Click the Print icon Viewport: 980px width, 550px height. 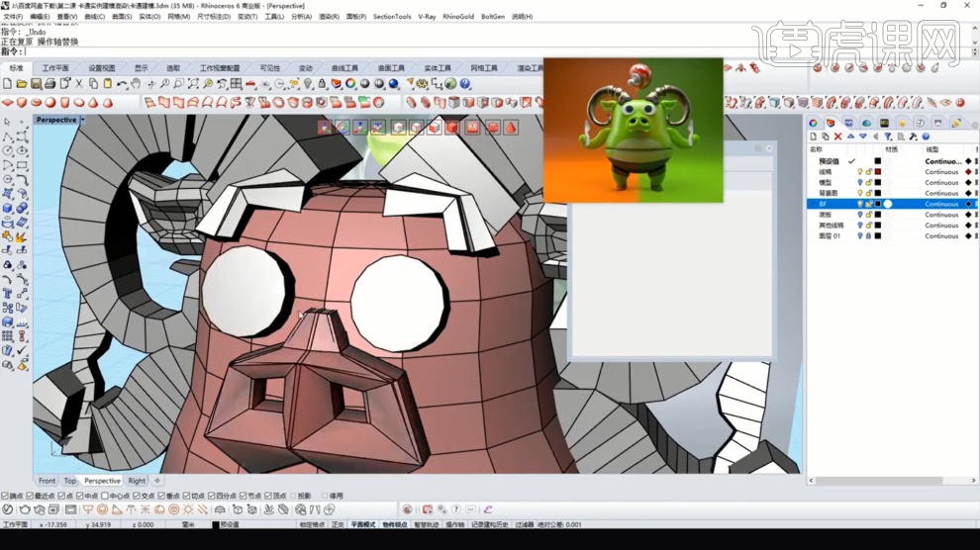(50, 84)
